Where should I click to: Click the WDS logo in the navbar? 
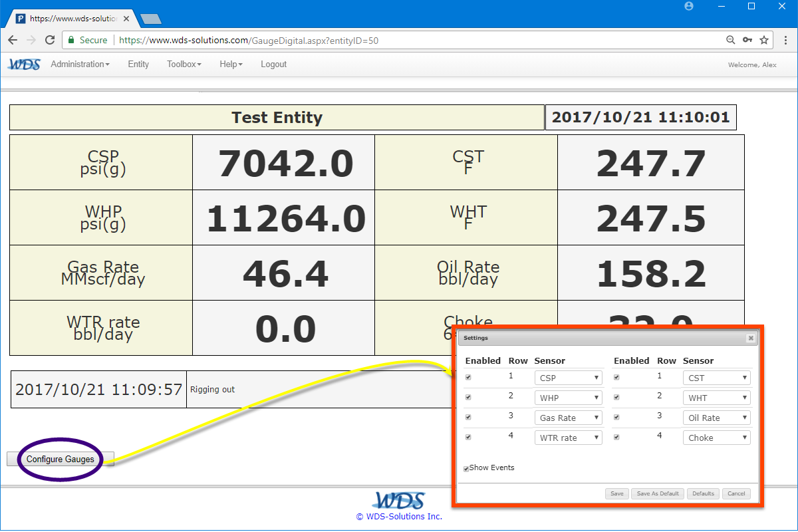coord(24,65)
